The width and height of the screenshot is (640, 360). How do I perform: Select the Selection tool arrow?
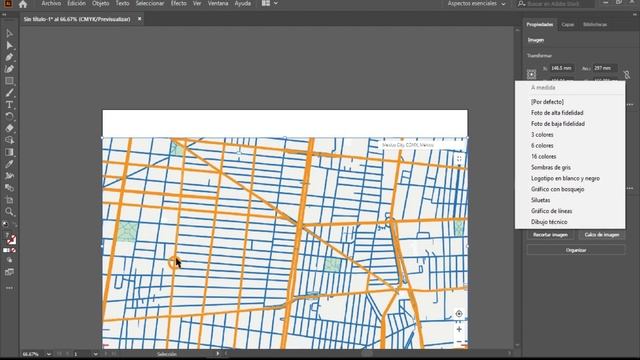[9, 33]
